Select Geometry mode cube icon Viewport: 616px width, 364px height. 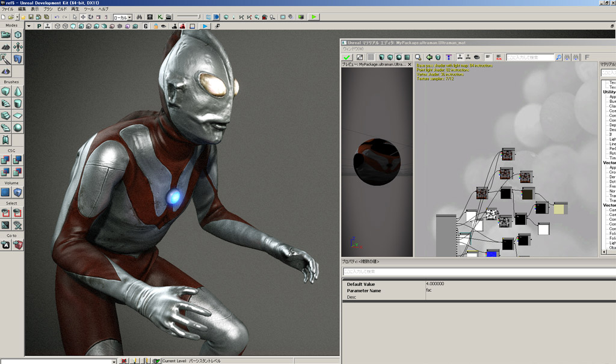17,34
